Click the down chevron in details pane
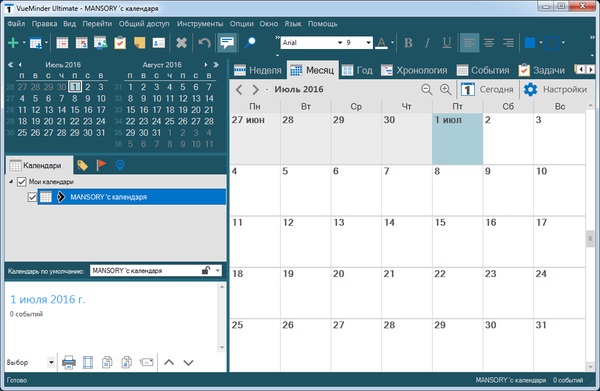 point(188,362)
